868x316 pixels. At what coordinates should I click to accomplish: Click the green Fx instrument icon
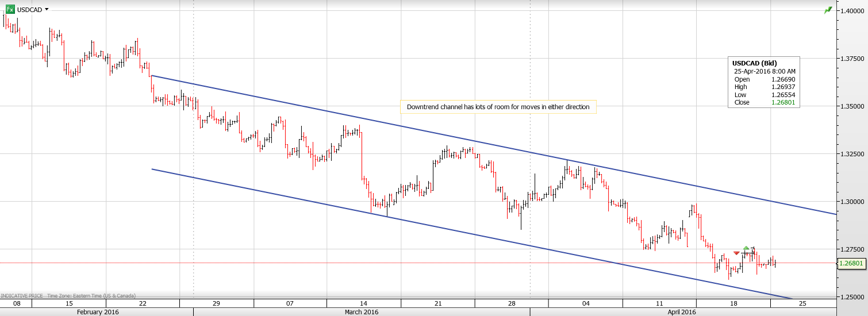pos(10,9)
